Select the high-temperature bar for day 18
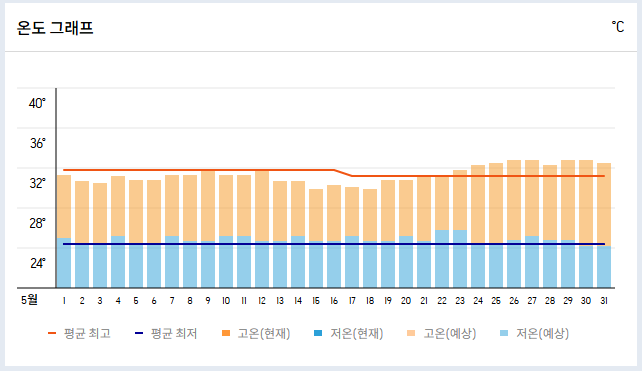 pyautogui.click(x=370, y=215)
